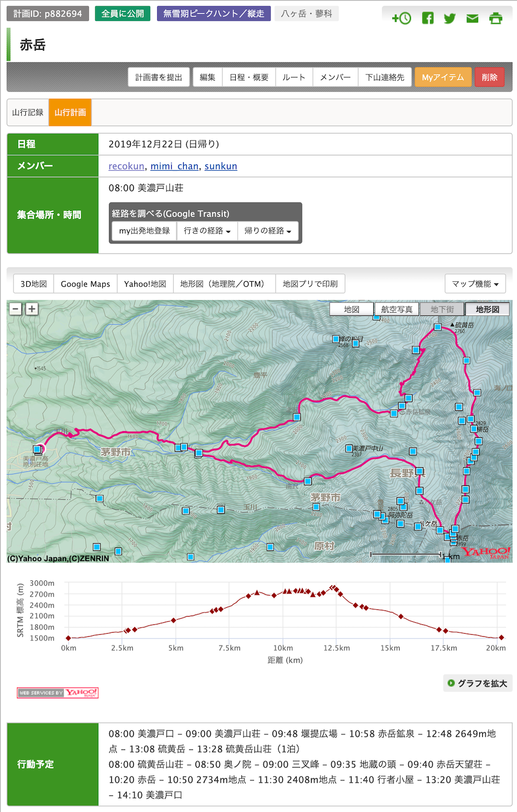Zoom in the map with plus button
Screen dimensions: 517x812
click(32, 309)
